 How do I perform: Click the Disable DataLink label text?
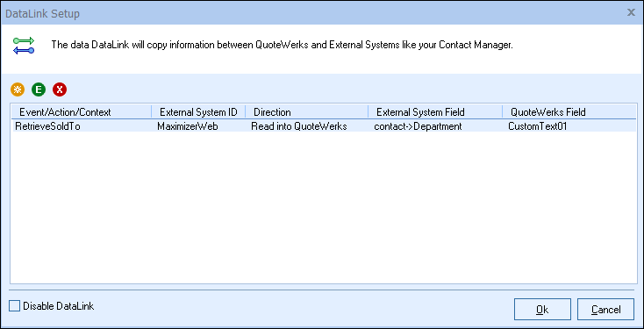[x=59, y=306]
